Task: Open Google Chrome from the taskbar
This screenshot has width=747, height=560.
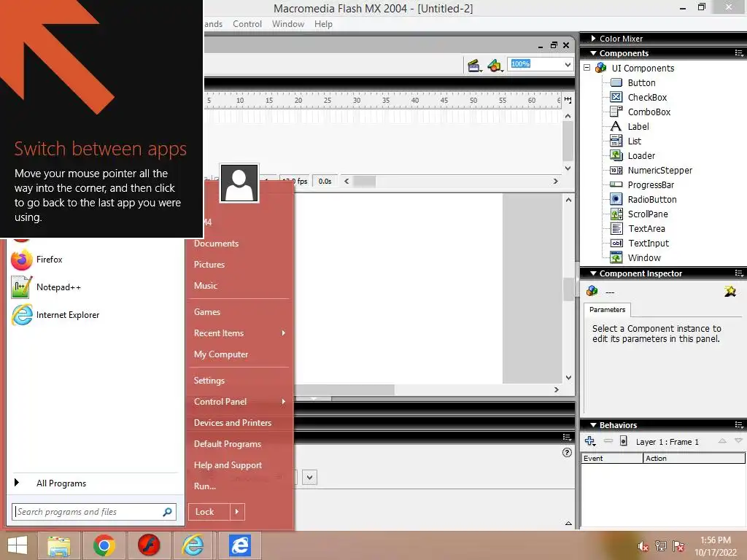Action: pyautogui.click(x=104, y=545)
